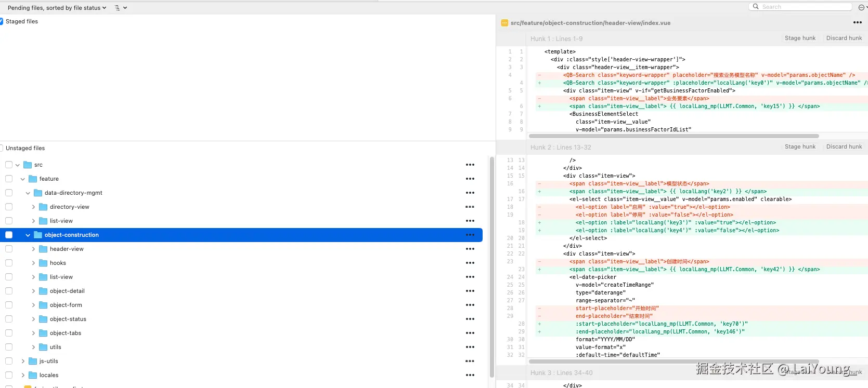
Task: Collapse the feature folder
Action: [23, 179]
